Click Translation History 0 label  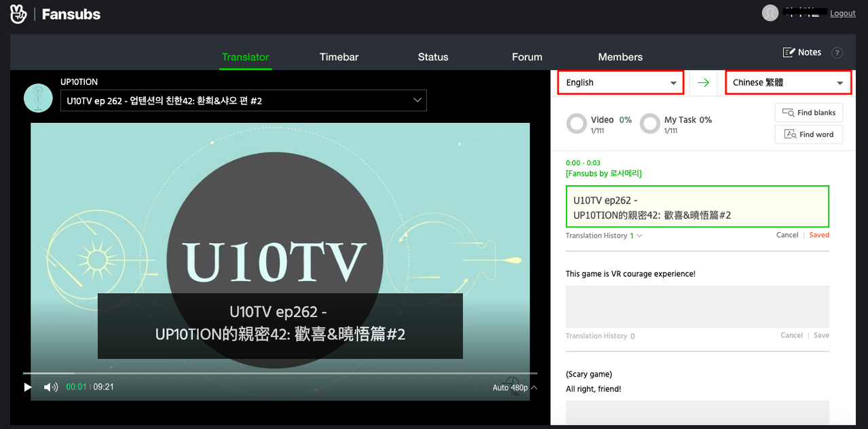(x=601, y=336)
